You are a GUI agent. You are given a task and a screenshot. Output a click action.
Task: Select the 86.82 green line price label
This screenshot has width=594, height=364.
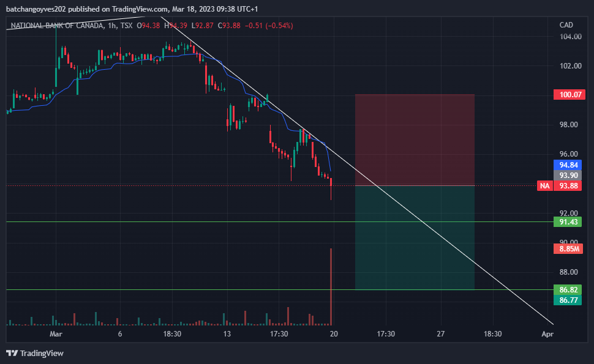pyautogui.click(x=568, y=290)
